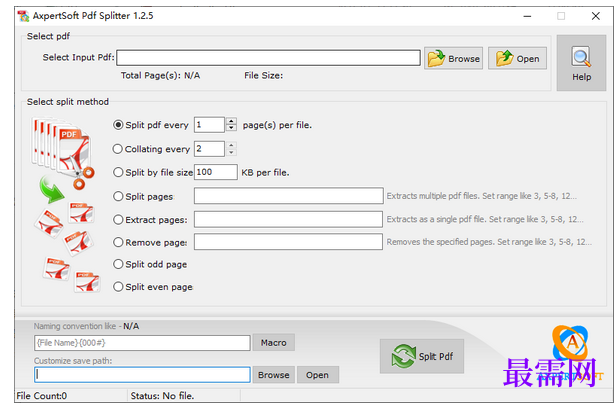Open the custom save path folder
This screenshot has height=404, width=615.
[318, 375]
